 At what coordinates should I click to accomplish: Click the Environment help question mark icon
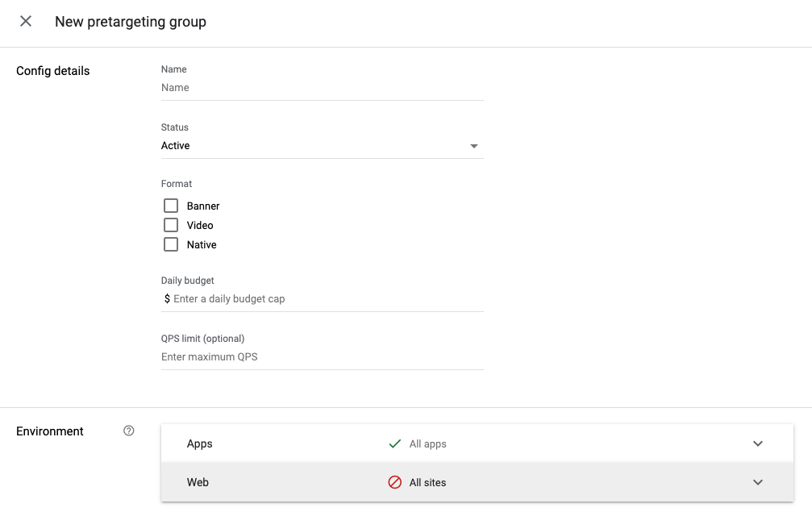click(128, 431)
